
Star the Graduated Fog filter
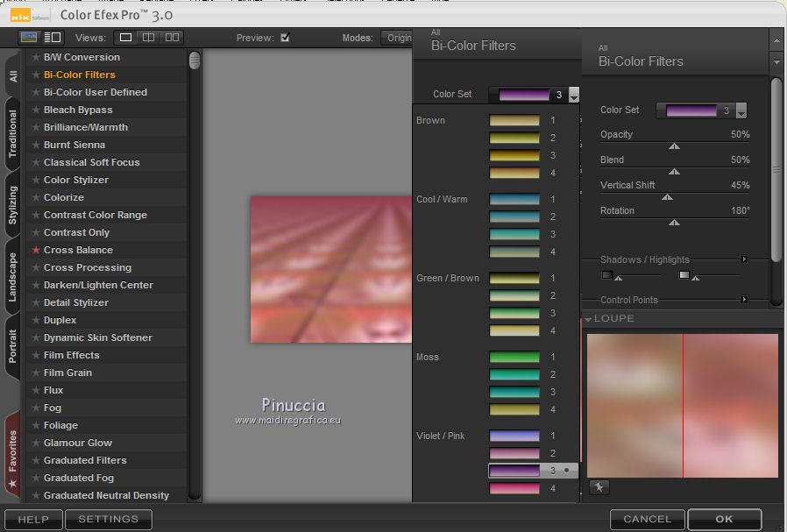pos(36,478)
